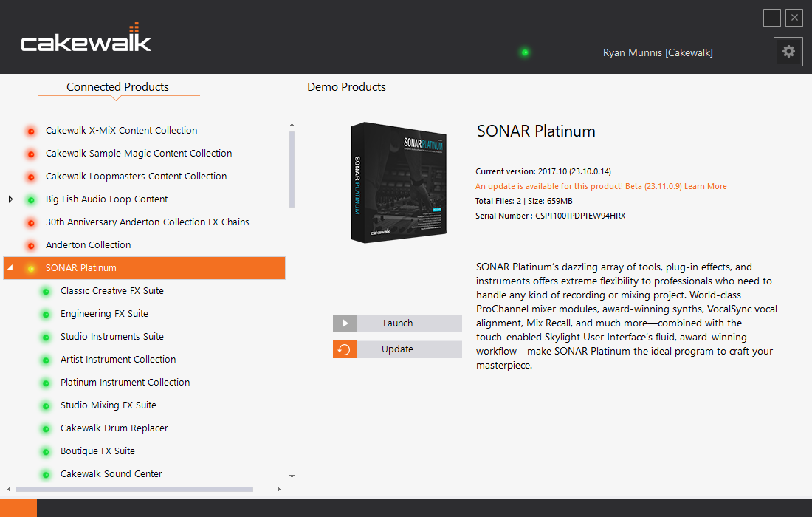Open settings with the gear icon

click(x=788, y=52)
